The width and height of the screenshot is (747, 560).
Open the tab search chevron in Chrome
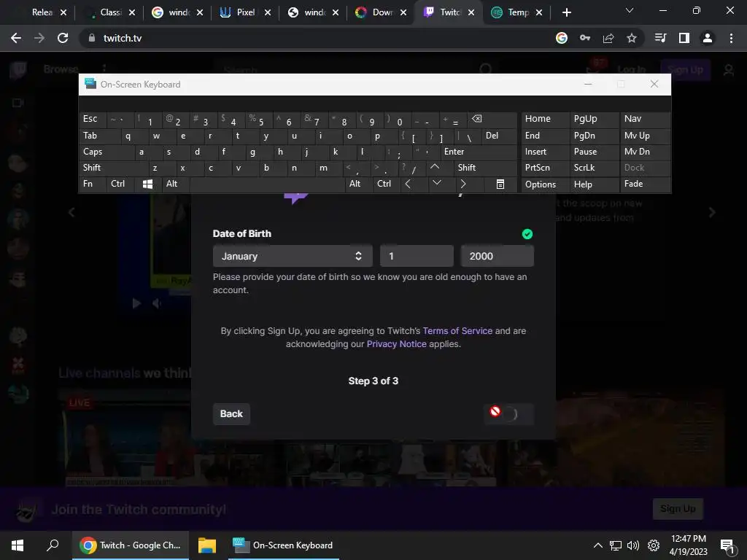pyautogui.click(x=630, y=10)
